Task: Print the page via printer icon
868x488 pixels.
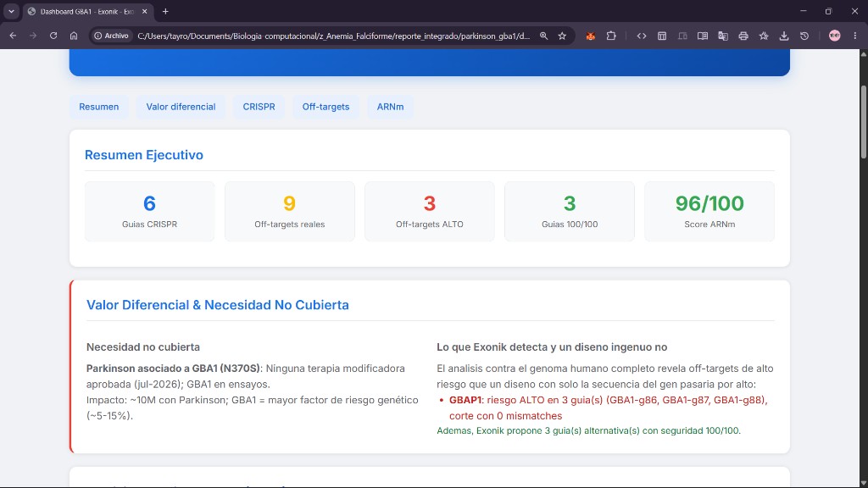Action: [743, 36]
